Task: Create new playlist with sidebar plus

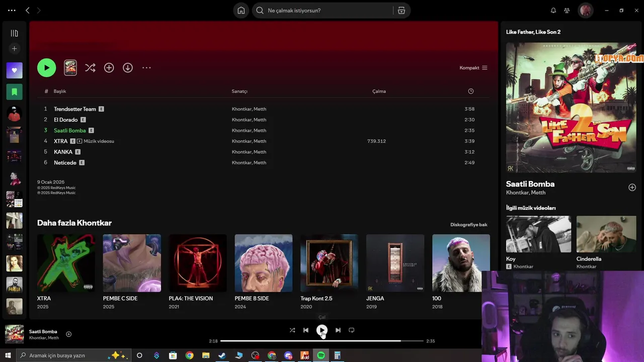Action: coord(14,49)
